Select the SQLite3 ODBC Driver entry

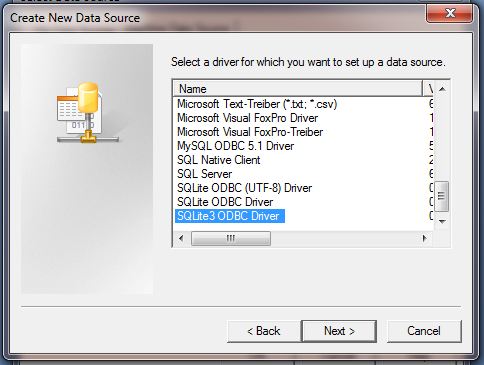point(229,216)
